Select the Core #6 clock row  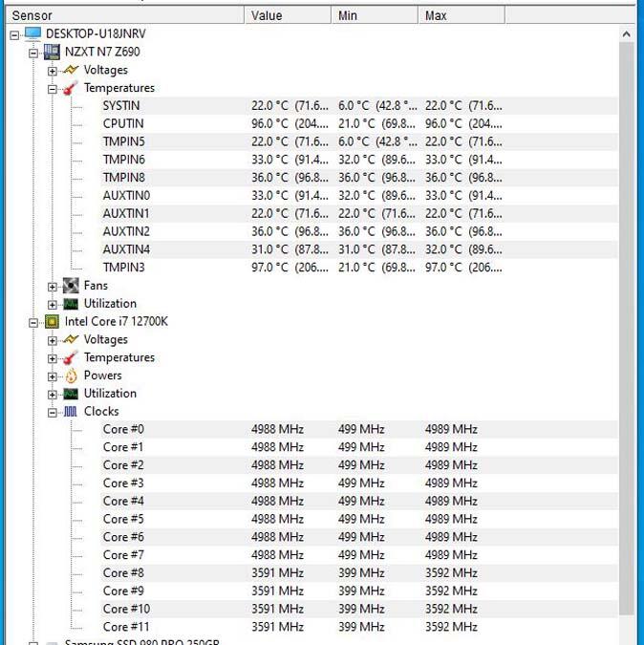tap(359, 537)
